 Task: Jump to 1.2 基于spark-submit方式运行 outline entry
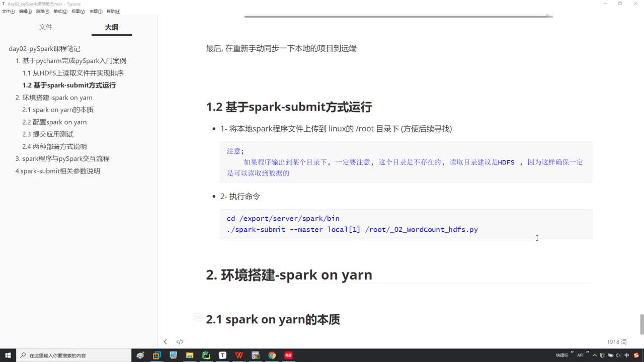coord(69,85)
